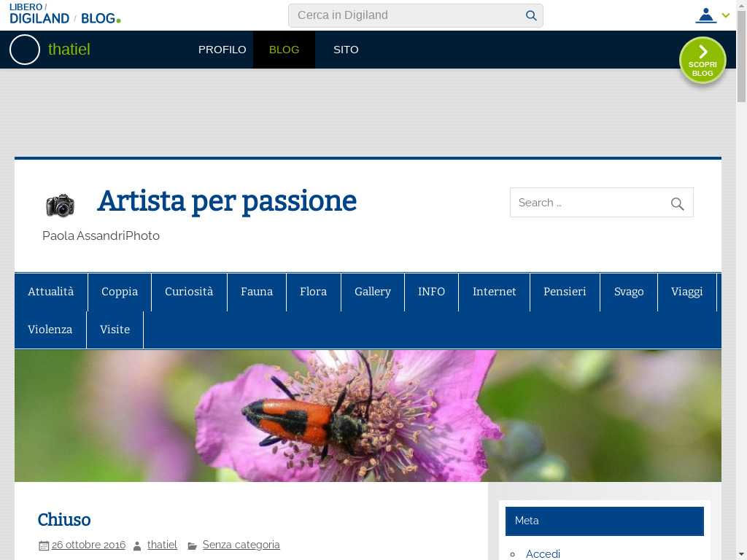
Task: Open the Fauna category menu
Action: coord(257,292)
